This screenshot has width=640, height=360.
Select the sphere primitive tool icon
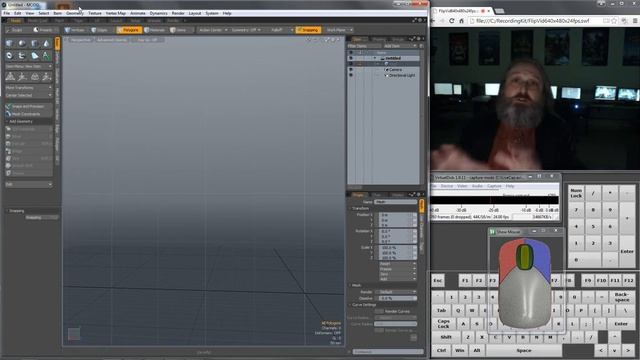[22, 43]
